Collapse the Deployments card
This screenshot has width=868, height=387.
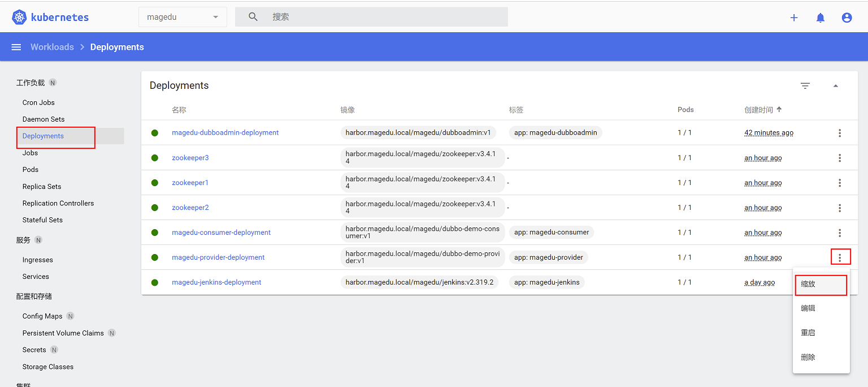click(836, 85)
